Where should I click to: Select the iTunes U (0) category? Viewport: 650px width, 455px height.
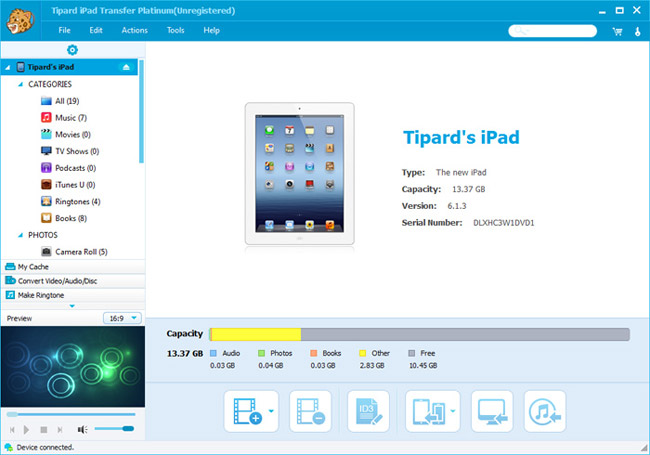[68, 185]
